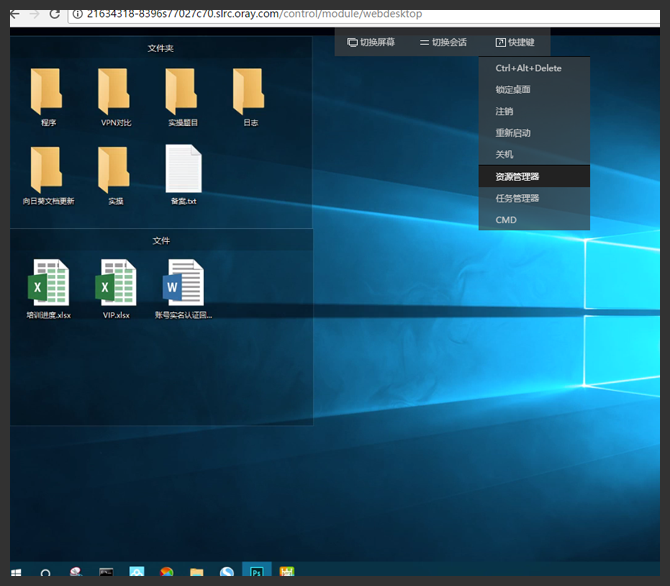Screen dimensions: 670x586
Task: Select the 实操题目 folder icon
Action: pos(182,91)
